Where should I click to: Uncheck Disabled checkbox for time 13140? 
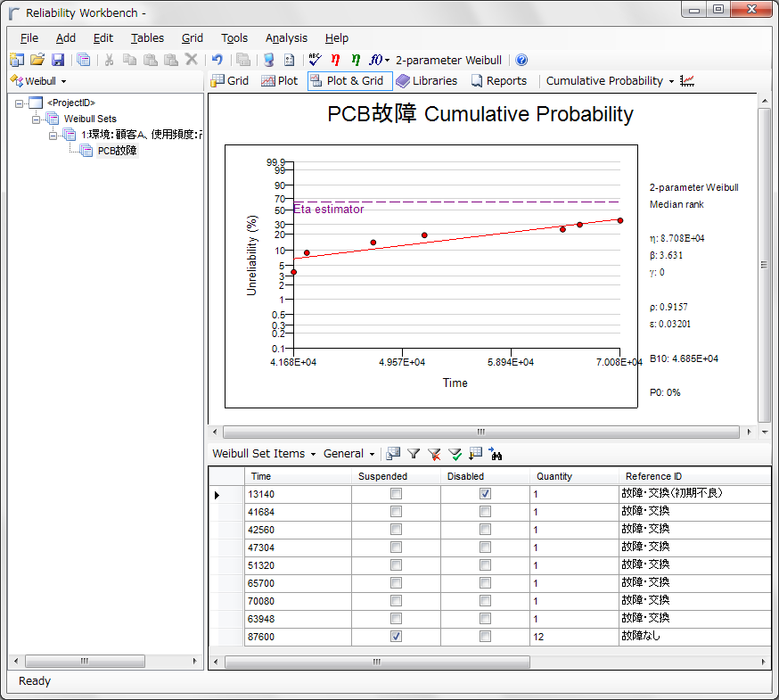point(486,494)
